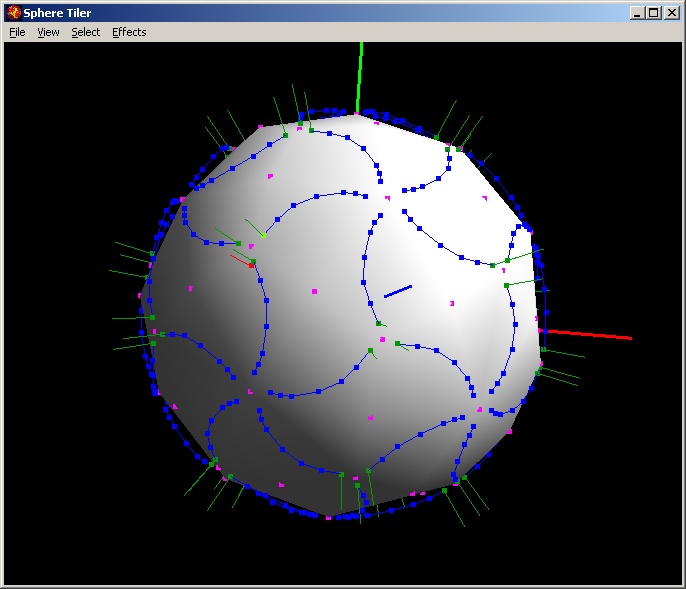Select the yellow-green highlighted vertex on sphere
This screenshot has height=589, width=686.
[263, 235]
